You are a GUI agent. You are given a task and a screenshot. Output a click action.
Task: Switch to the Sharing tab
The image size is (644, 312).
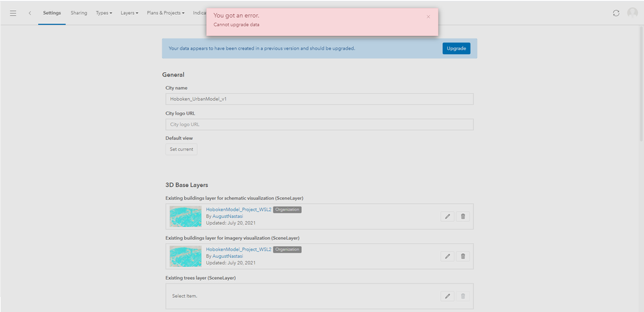79,13
